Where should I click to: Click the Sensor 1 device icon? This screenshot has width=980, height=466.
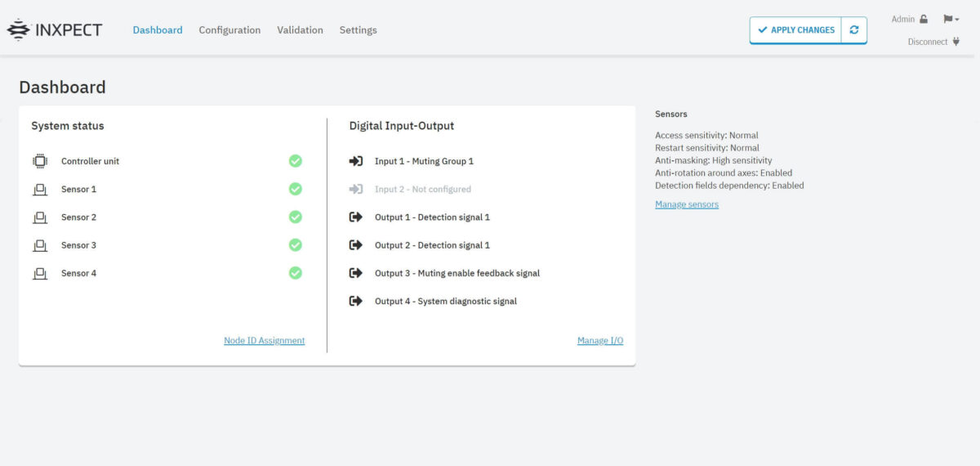(x=39, y=190)
